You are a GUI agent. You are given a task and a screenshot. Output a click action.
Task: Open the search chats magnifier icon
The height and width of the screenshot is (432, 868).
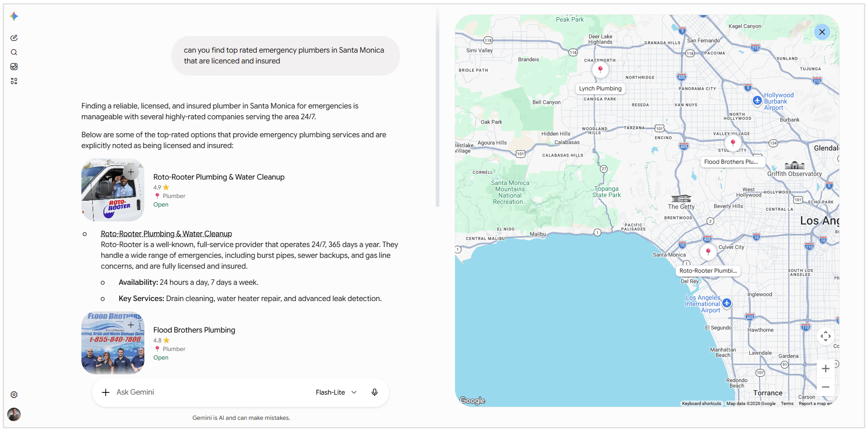coord(14,52)
